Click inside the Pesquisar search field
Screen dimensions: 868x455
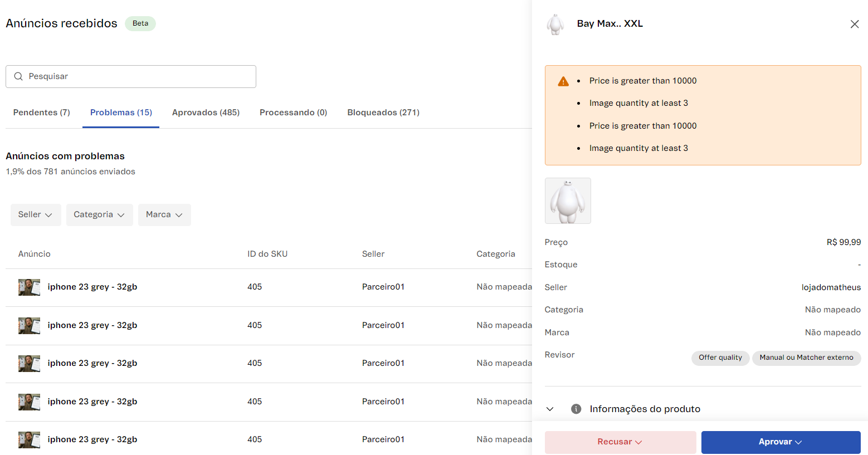[x=131, y=76]
